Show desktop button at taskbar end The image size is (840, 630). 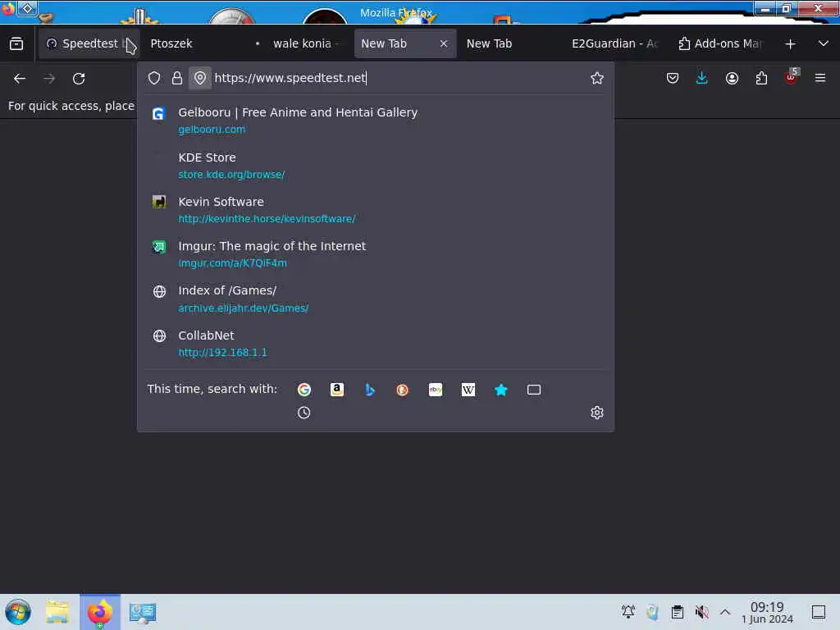point(819,612)
